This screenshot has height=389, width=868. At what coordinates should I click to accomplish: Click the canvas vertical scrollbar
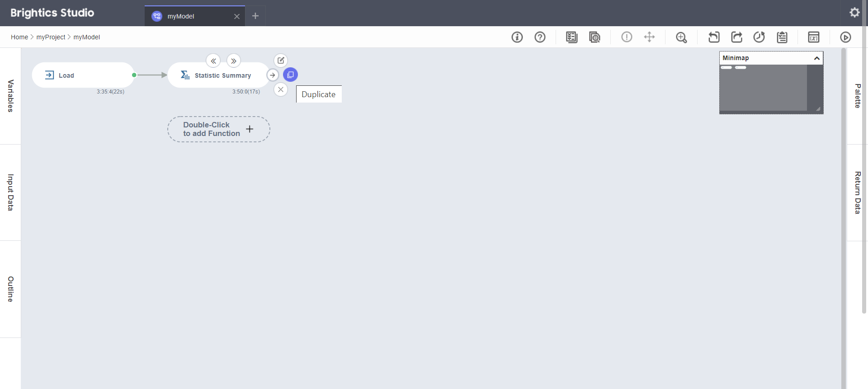[x=844, y=218]
